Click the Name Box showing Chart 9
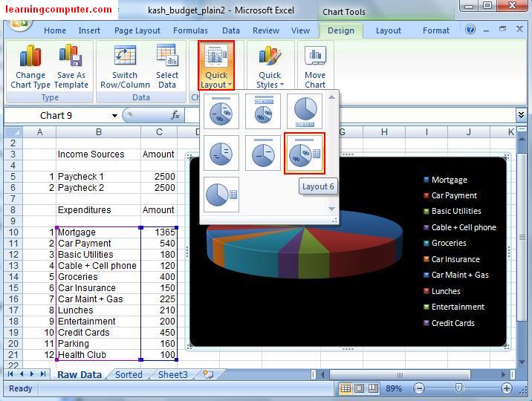 coord(56,116)
